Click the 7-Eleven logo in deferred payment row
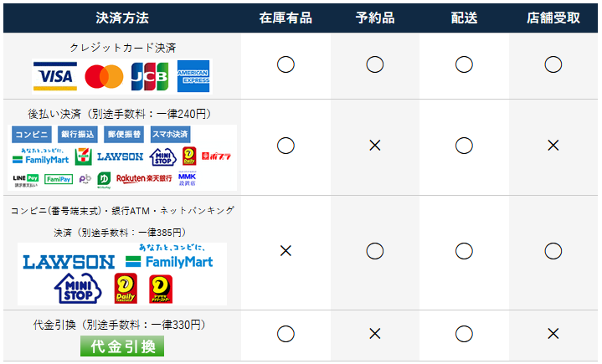Image resolution: width=602 pixels, height=364 pixels. pyautogui.click(x=84, y=156)
